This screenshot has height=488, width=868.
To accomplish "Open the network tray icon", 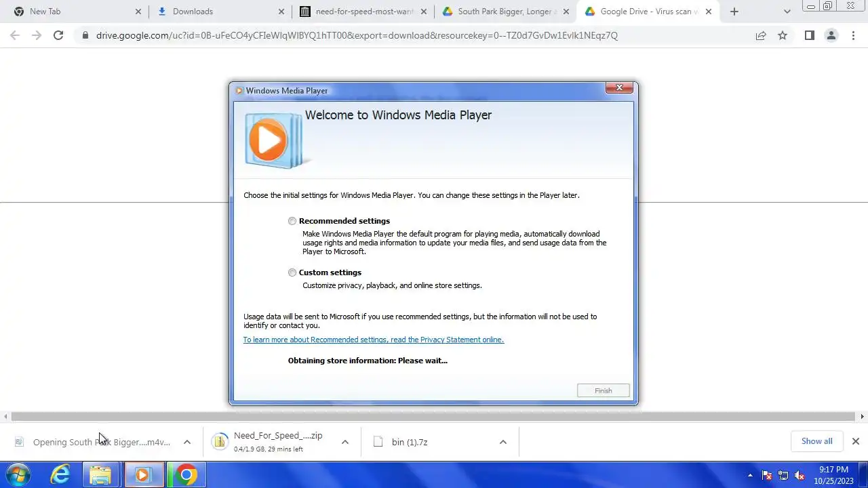I will point(783,475).
